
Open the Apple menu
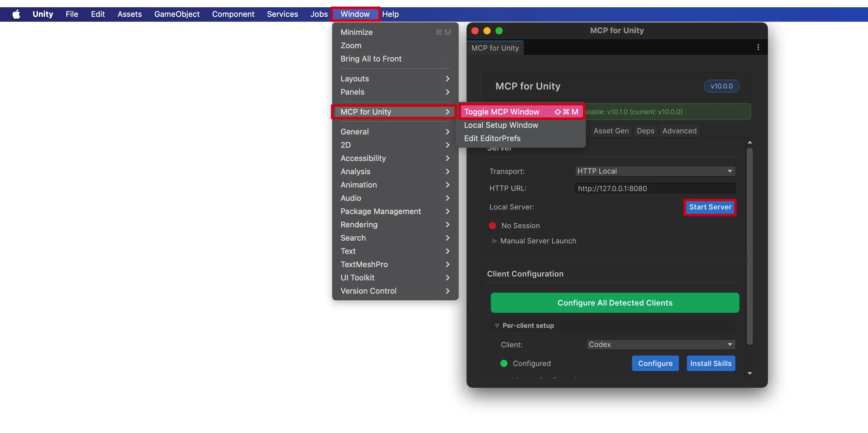pos(16,14)
